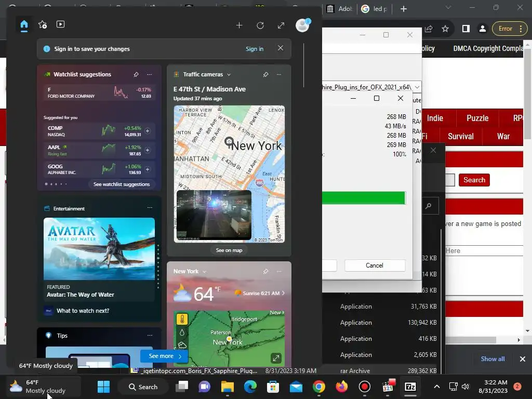Viewport: 532px width, 399px height.
Task: Open File Explorer from taskbar
Action: pyautogui.click(x=228, y=387)
